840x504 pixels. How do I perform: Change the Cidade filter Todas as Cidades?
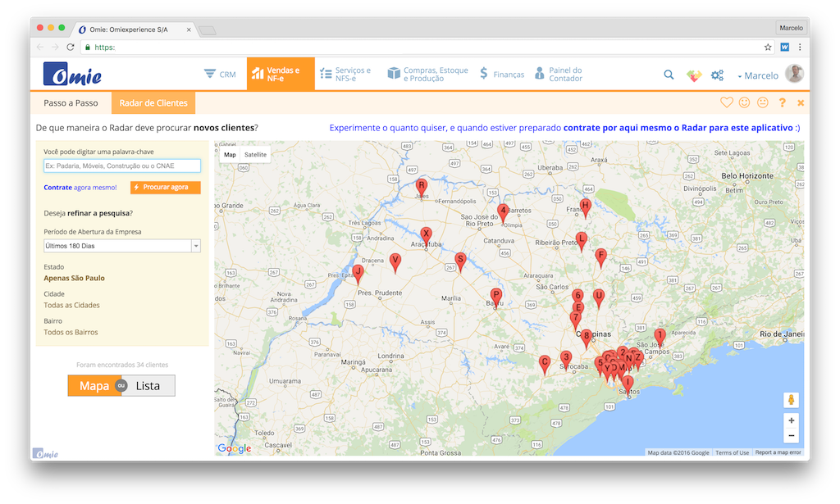[72, 305]
